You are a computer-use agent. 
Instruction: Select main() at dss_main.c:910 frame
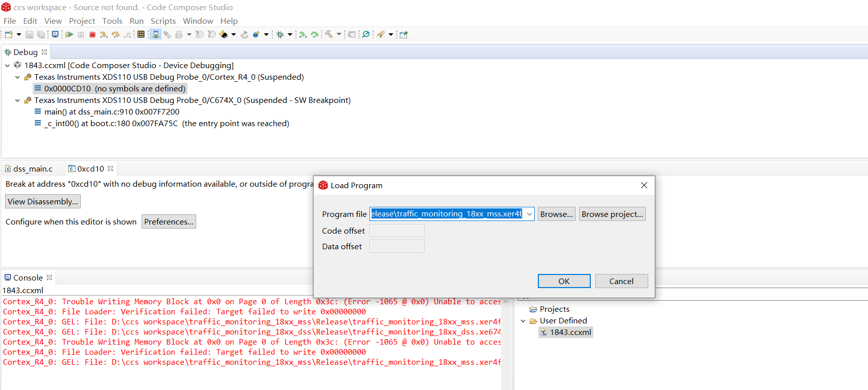coord(107,112)
